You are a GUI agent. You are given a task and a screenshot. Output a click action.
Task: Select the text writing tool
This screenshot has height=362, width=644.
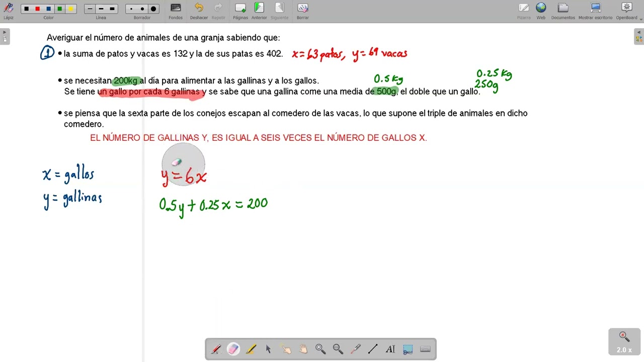pos(390,349)
